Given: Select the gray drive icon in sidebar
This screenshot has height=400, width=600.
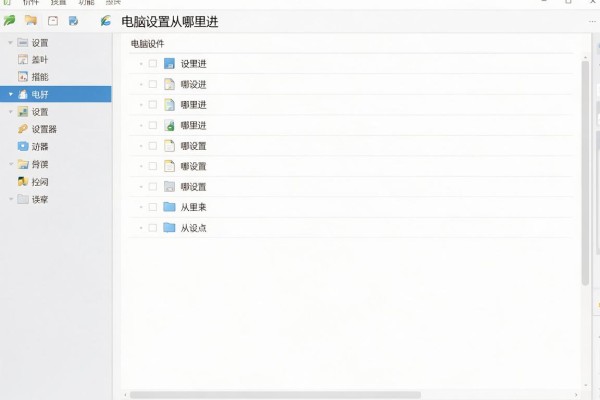Looking at the screenshot, I should point(23,42).
